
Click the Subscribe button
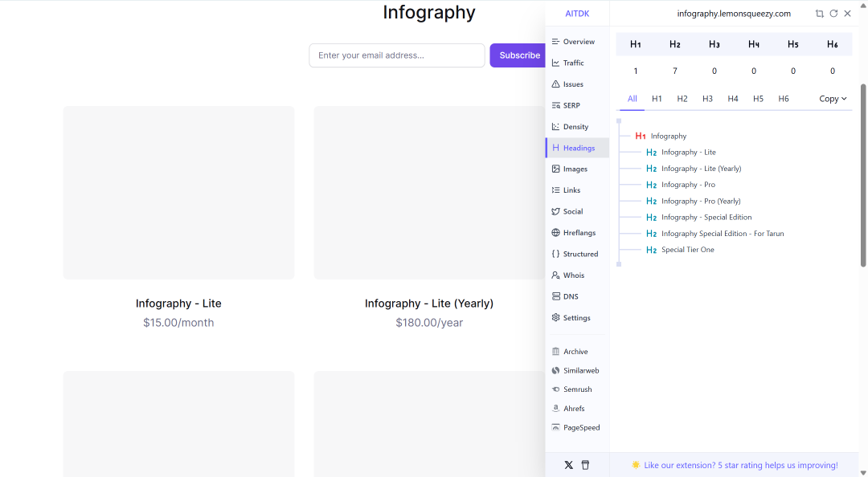[x=518, y=55]
